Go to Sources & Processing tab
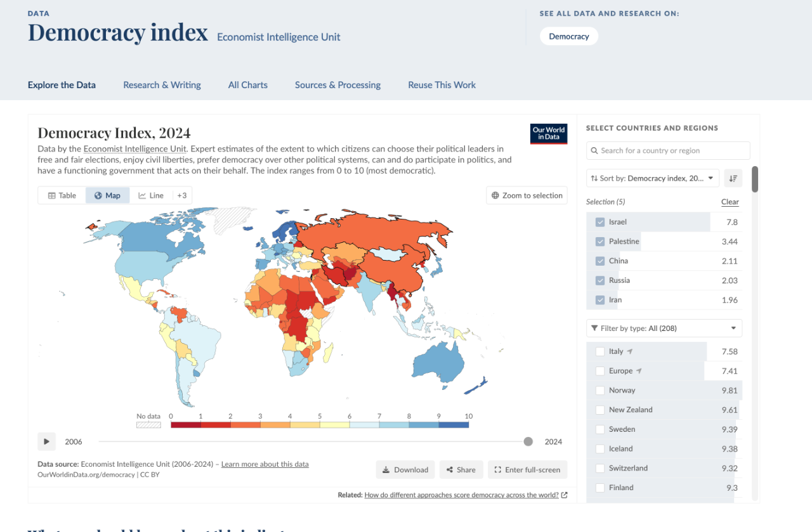 point(337,85)
